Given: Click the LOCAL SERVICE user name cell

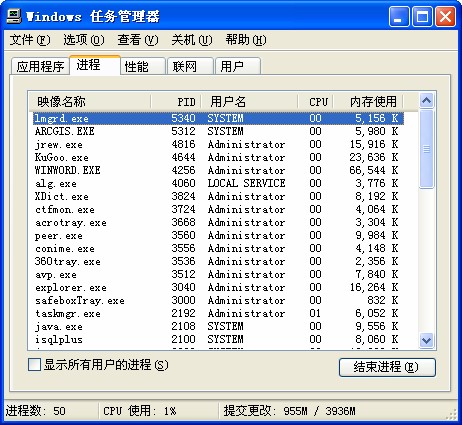Looking at the screenshot, I should click(246, 183).
